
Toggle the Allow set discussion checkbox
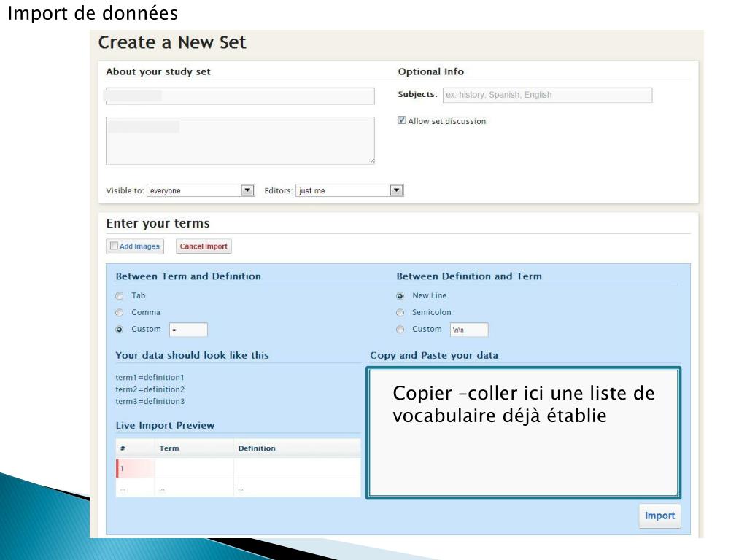coord(402,120)
